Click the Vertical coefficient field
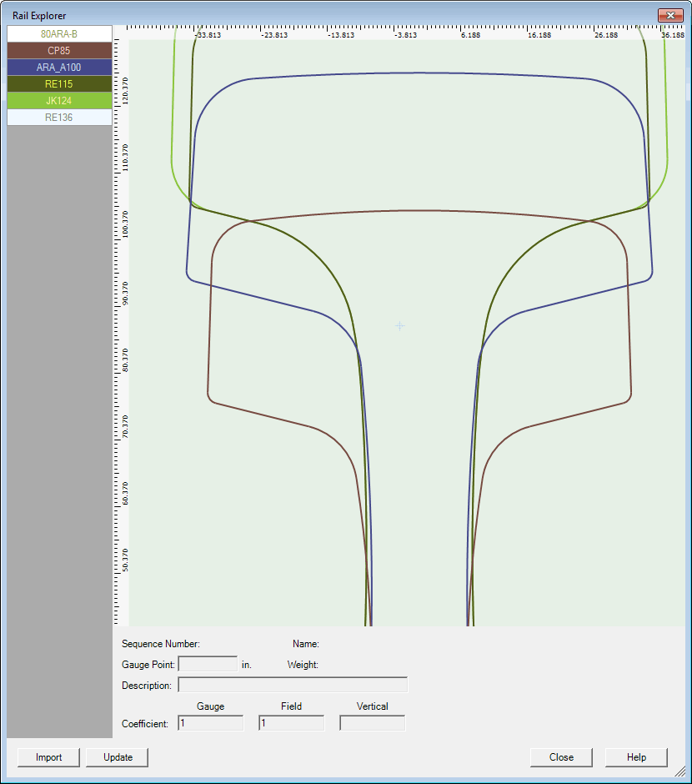The height and width of the screenshot is (784, 692). tap(372, 723)
